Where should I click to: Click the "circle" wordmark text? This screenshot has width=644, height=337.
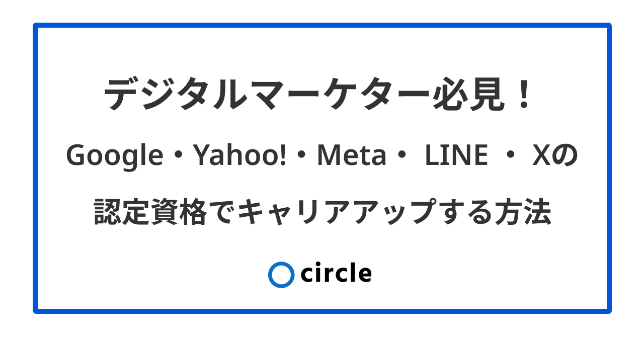(336, 273)
